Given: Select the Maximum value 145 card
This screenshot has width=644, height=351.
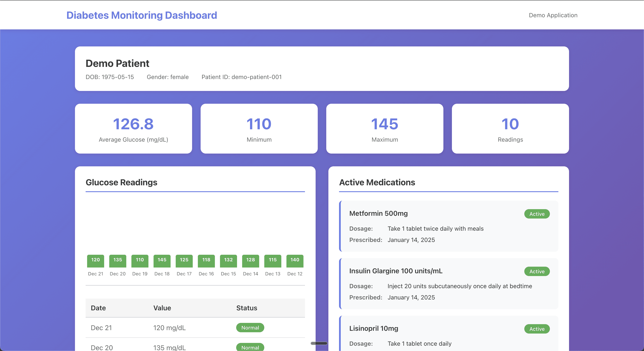Looking at the screenshot, I should coord(384,128).
